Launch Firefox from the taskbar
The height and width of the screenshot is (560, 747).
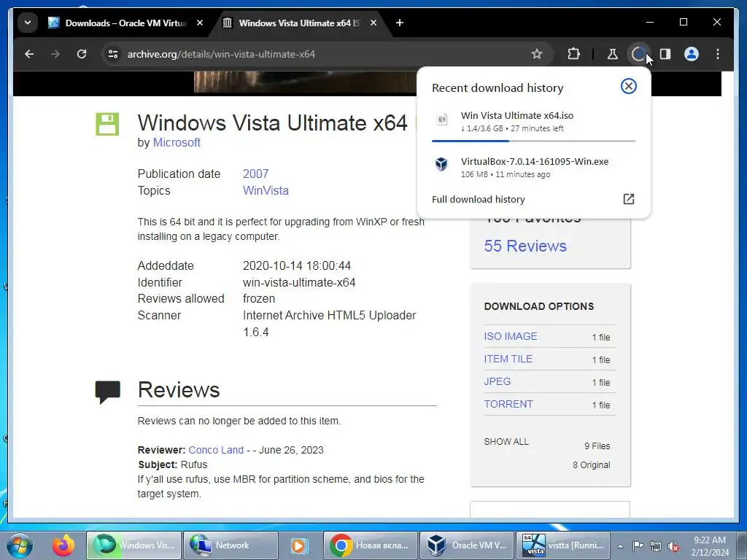[63, 545]
